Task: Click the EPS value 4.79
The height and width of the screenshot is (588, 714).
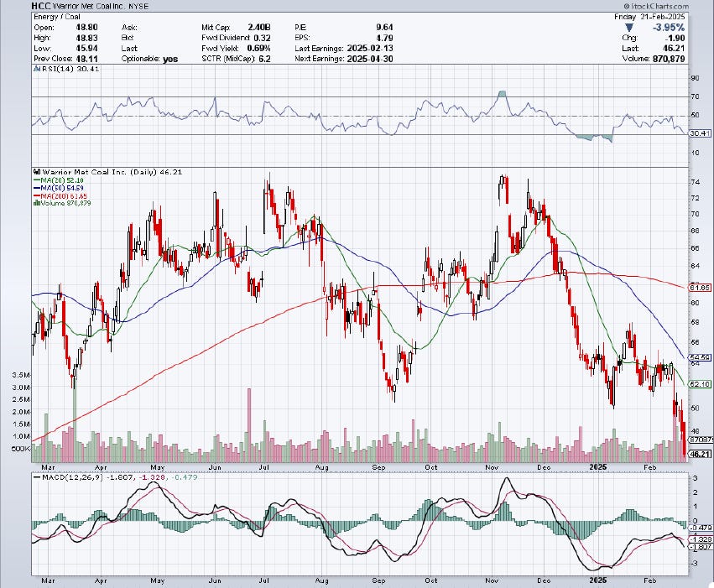Action: 385,38
